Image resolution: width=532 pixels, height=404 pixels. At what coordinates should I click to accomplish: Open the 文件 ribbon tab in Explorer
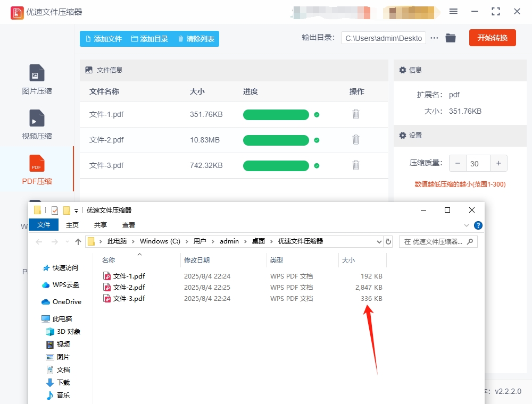(x=44, y=225)
